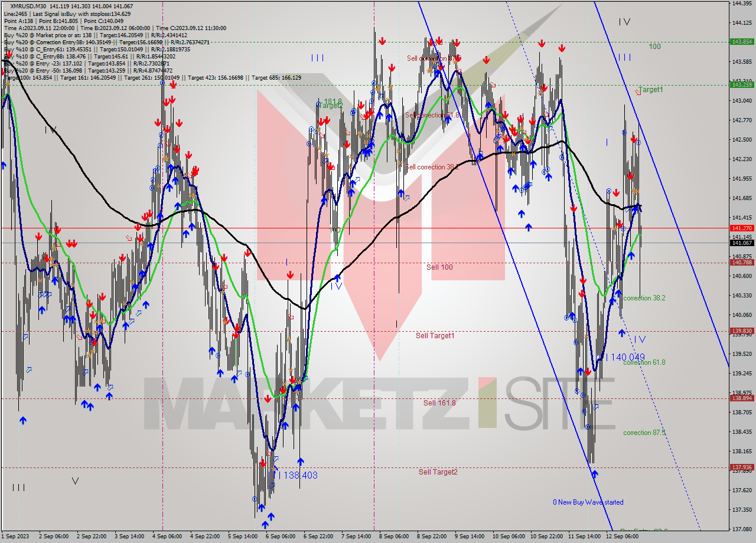Click the '144.393' price axis tick
The width and height of the screenshot is (756, 543).
click(741, 4)
